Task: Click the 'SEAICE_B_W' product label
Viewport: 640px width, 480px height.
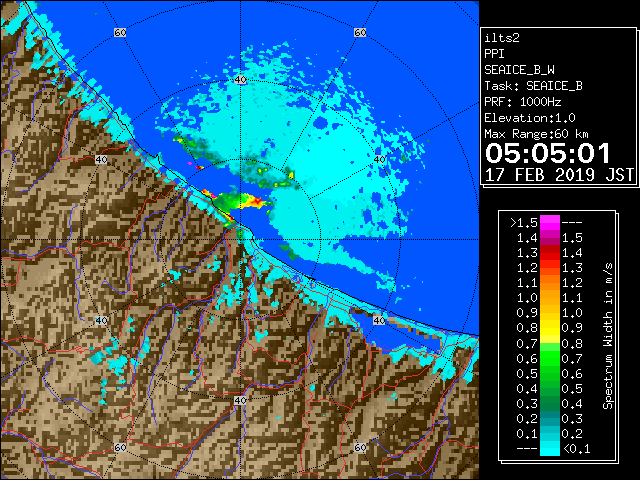Action: point(519,70)
